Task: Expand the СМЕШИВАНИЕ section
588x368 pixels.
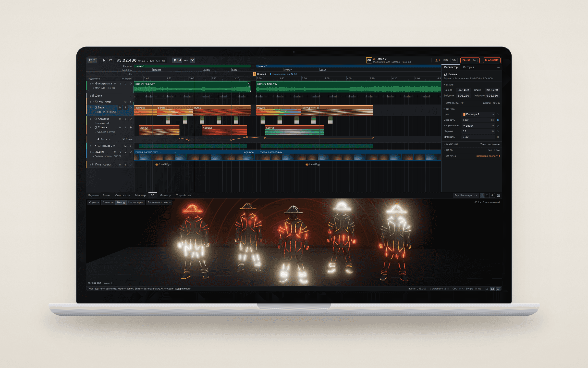Action: 472,103
